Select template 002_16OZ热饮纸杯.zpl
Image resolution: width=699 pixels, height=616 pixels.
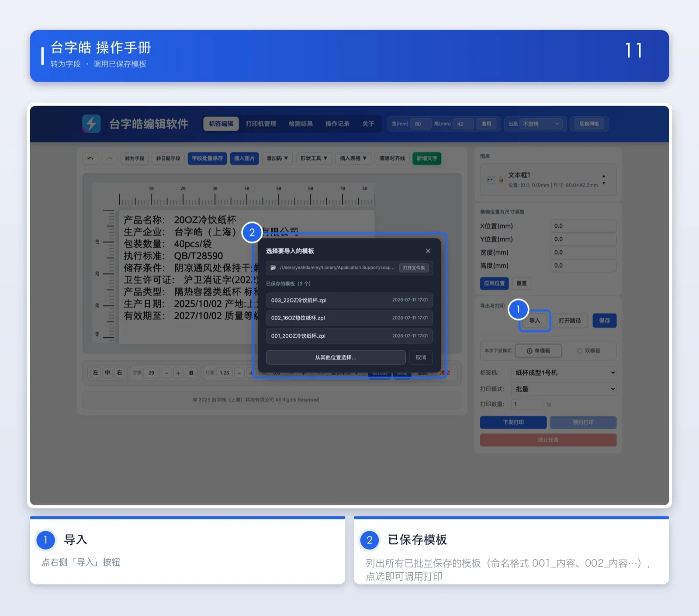tap(349, 318)
